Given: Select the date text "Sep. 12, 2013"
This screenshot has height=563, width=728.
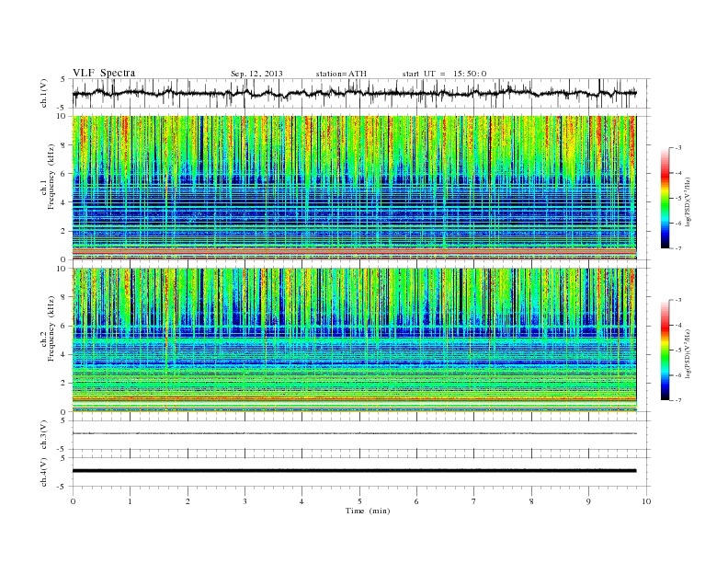Looking at the screenshot, I should pos(256,74).
